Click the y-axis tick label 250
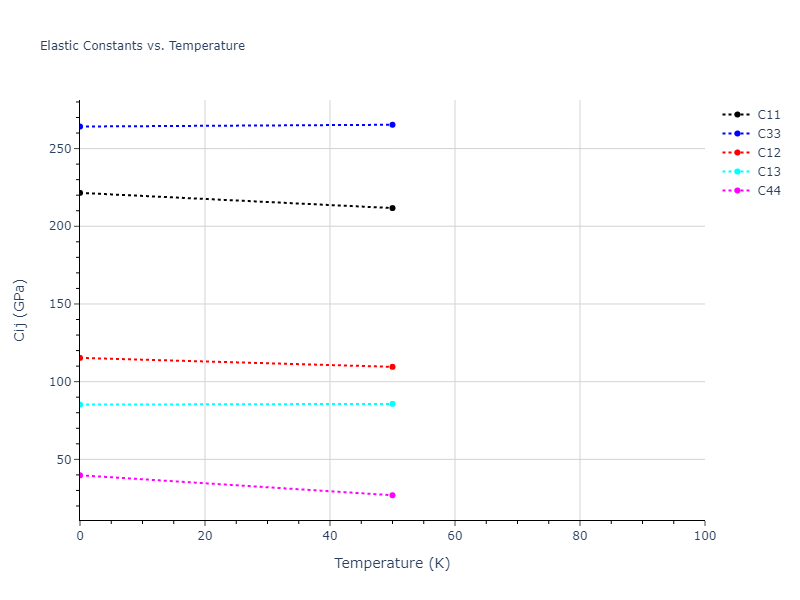 pyautogui.click(x=60, y=149)
